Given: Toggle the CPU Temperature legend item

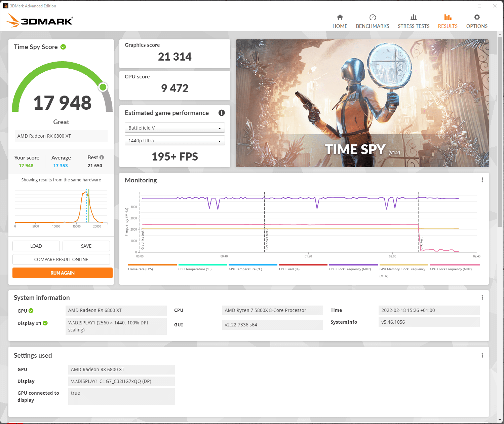Looking at the screenshot, I should point(203,268).
